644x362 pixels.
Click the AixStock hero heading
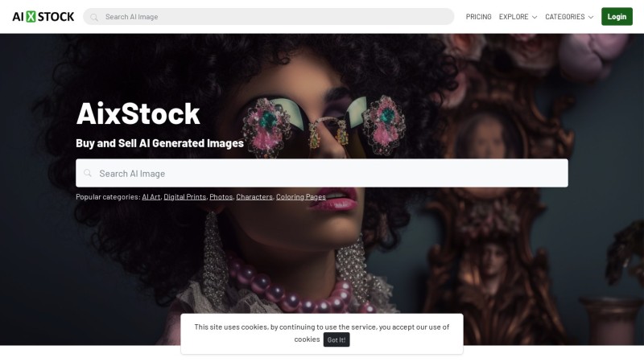(x=138, y=113)
